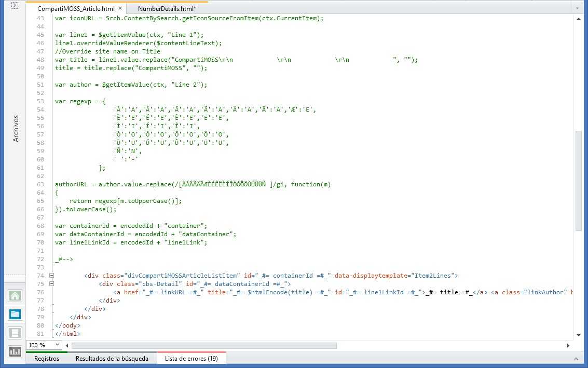
Task: Click the "}).toLowerCase();" line
Action: tap(86, 209)
